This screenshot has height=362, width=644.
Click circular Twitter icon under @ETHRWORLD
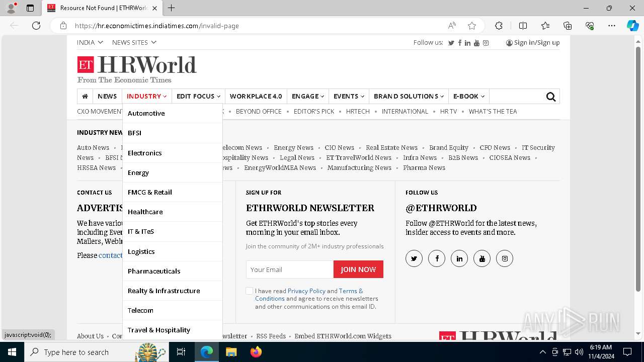tap(414, 258)
